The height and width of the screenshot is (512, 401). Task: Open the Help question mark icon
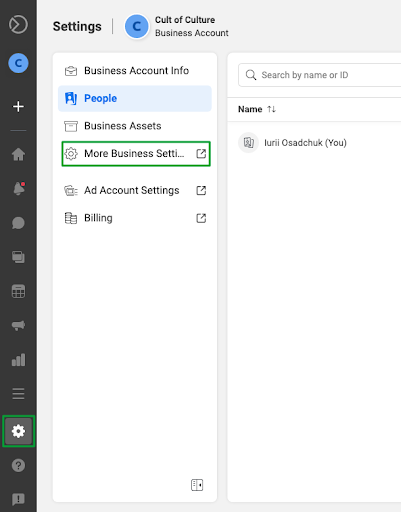point(18,465)
